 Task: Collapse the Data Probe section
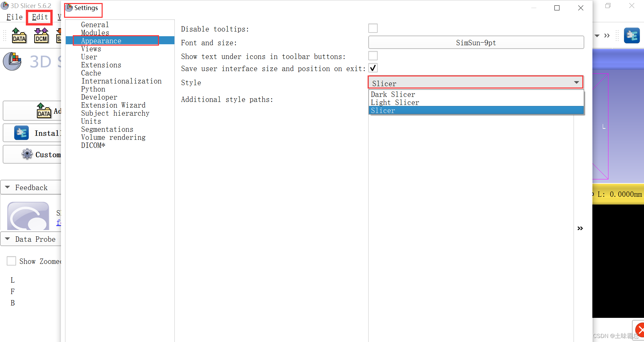click(x=7, y=239)
